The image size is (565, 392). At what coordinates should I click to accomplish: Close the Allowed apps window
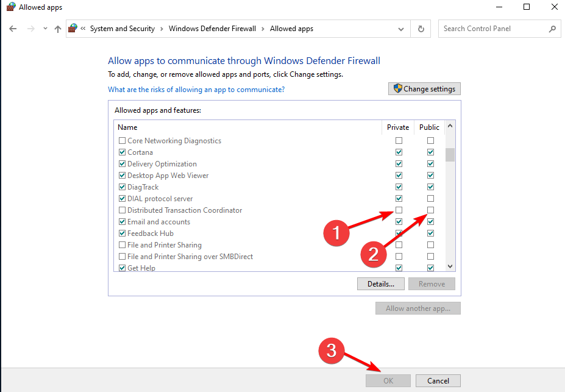[x=555, y=7]
